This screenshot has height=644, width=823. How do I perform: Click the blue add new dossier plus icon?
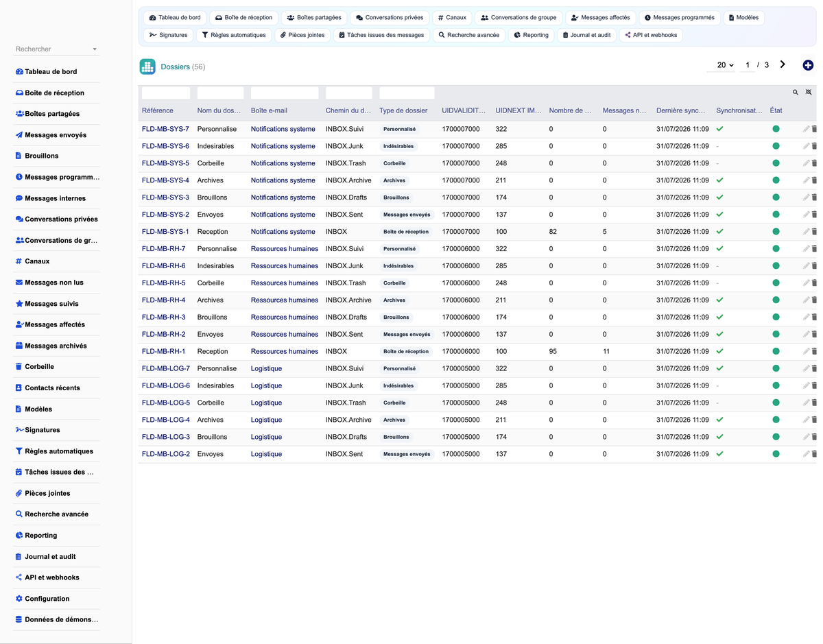tap(808, 65)
